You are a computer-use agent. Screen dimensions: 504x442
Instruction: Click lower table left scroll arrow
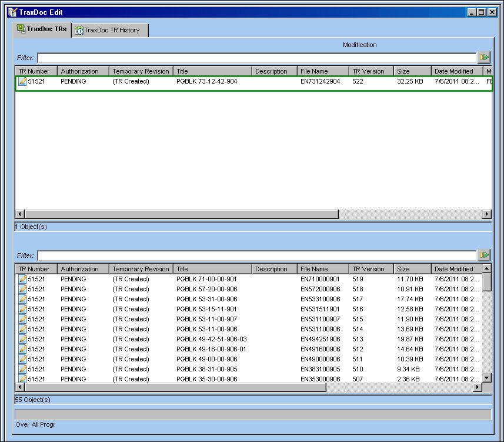[x=20, y=387]
